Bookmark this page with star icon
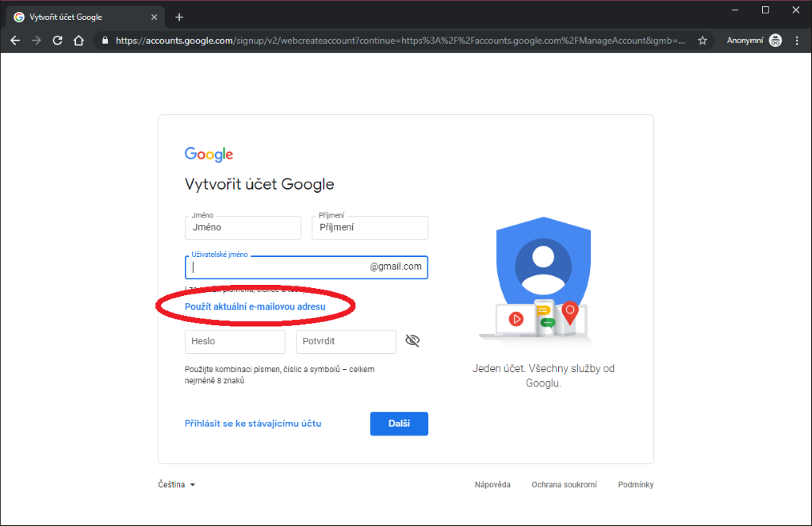812x526 pixels. click(x=703, y=40)
